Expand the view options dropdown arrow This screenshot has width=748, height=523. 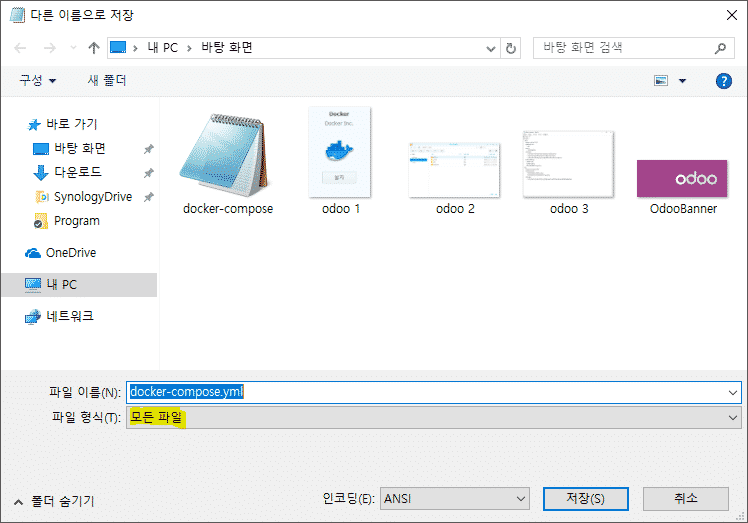point(683,81)
